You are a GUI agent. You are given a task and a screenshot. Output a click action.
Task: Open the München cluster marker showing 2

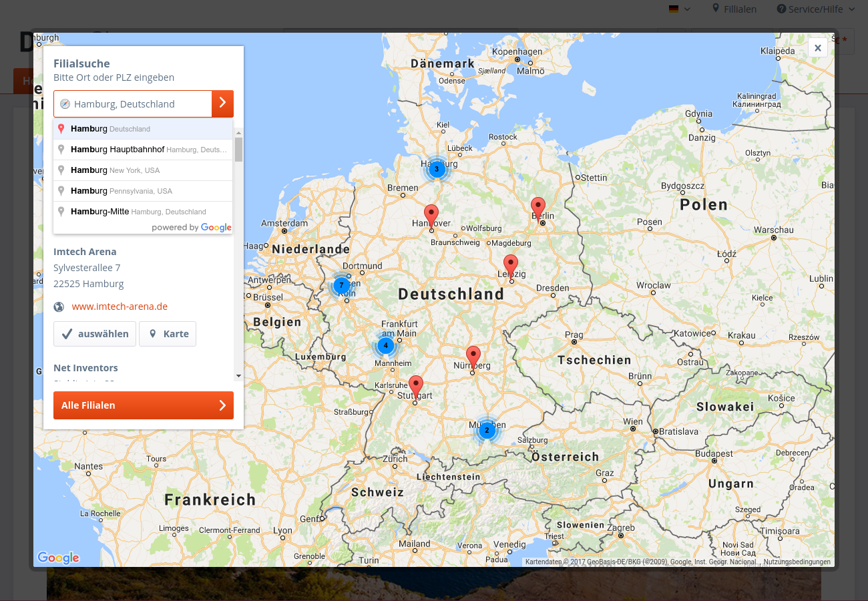click(x=487, y=430)
